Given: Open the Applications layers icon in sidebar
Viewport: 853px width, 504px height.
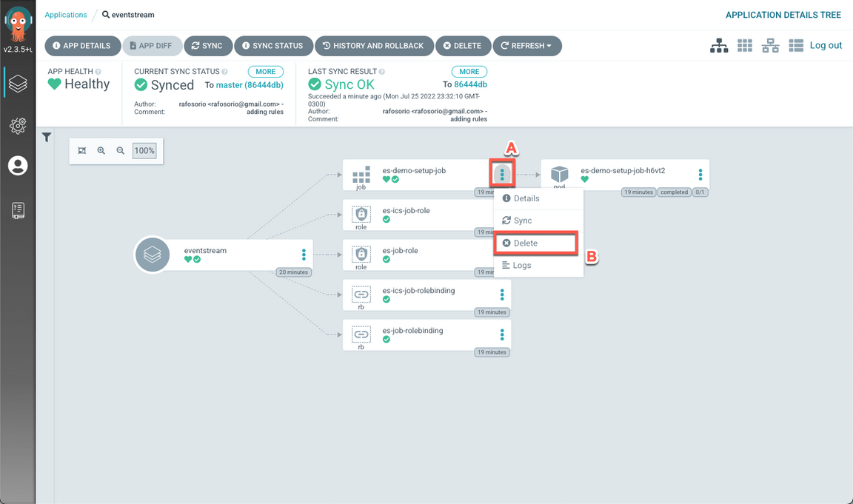Looking at the screenshot, I should click(18, 84).
